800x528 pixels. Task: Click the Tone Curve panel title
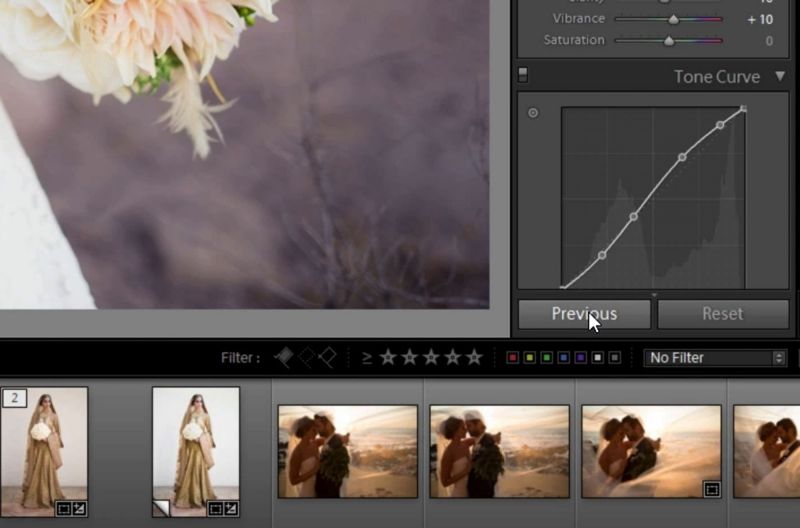717,77
